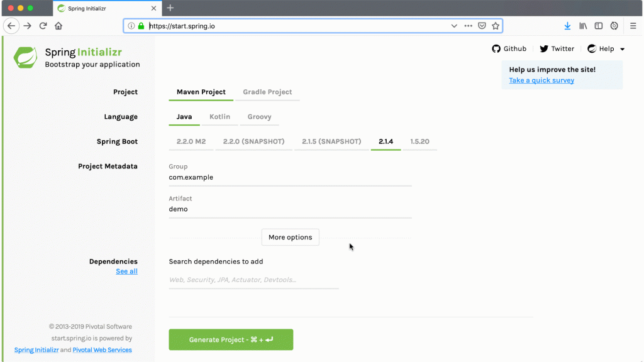
Task: Select Gradle Project type
Action: (267, 92)
